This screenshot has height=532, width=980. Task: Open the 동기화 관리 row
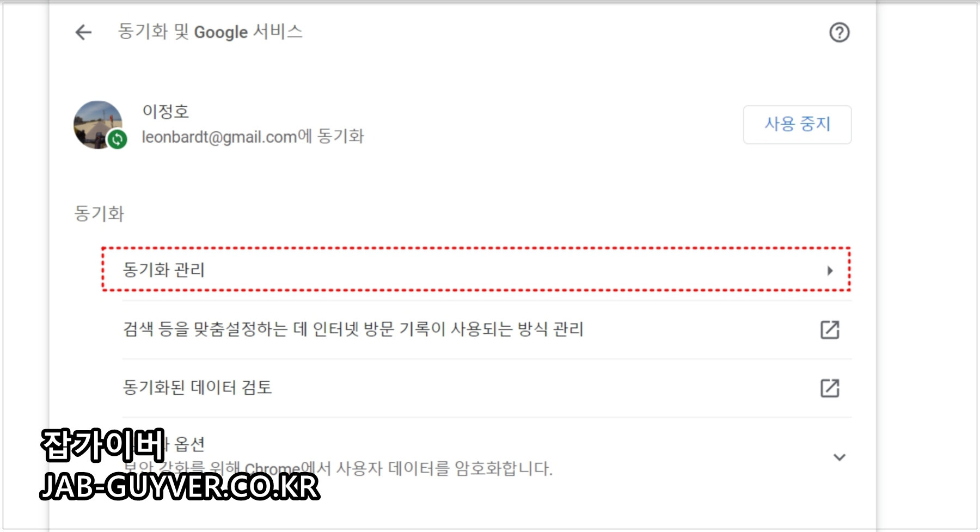pos(476,270)
